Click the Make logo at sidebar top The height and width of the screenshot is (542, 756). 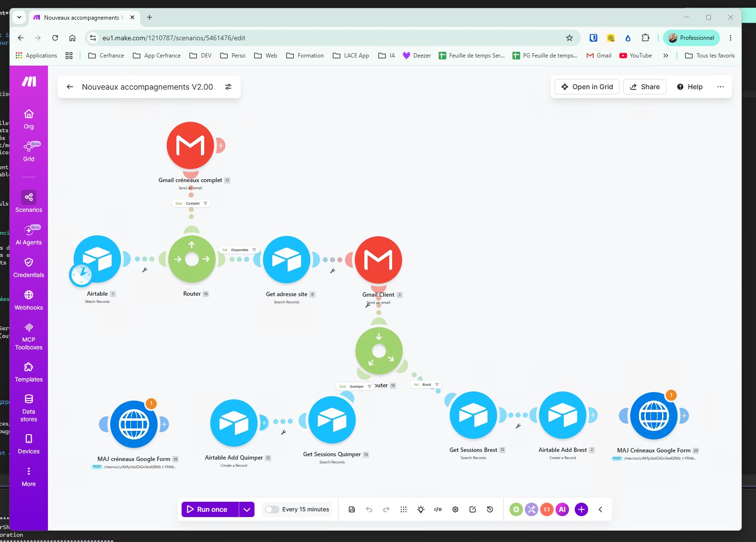click(x=29, y=81)
